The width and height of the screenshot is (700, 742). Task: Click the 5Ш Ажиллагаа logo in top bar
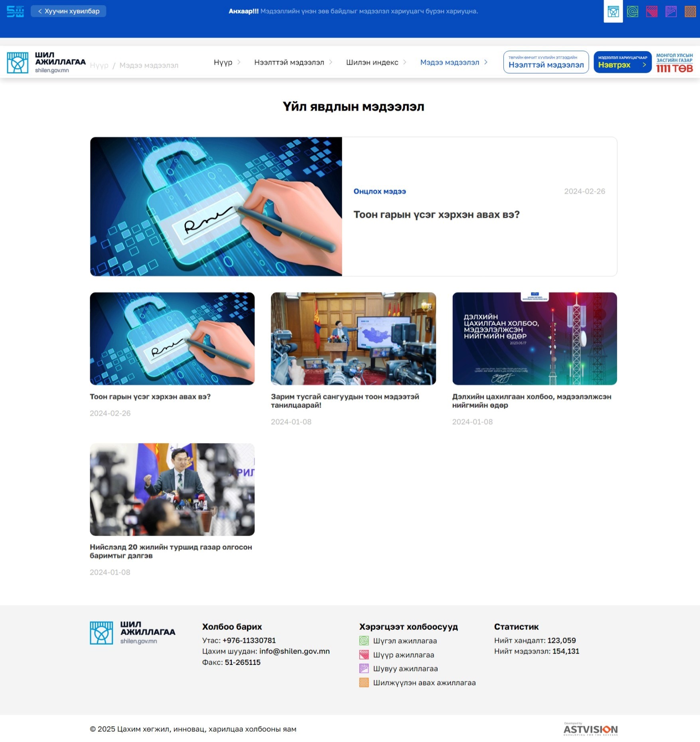click(x=15, y=11)
